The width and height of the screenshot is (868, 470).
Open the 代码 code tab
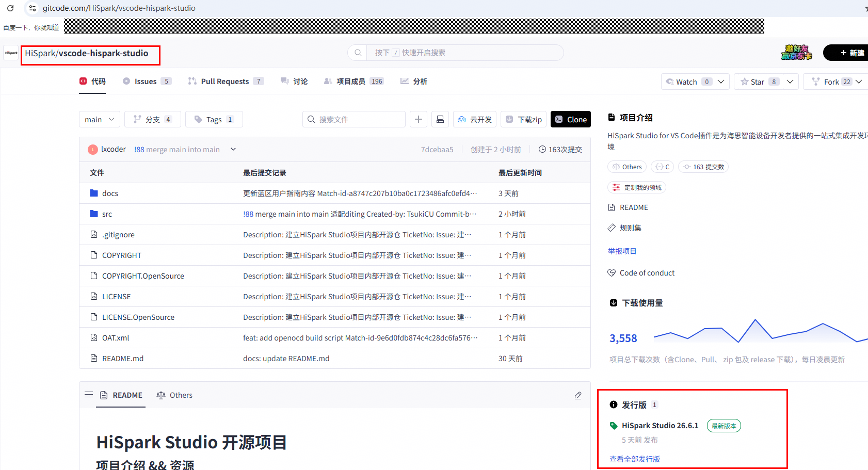click(x=92, y=82)
